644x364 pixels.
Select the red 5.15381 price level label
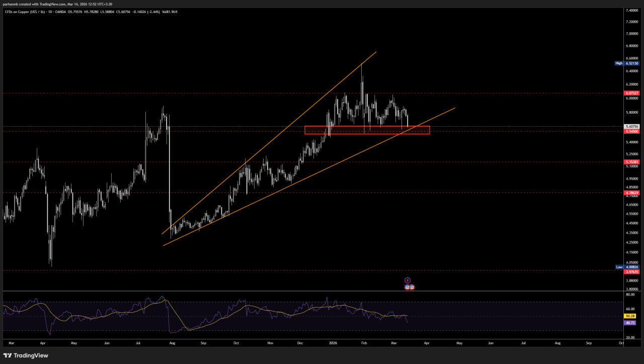point(631,162)
